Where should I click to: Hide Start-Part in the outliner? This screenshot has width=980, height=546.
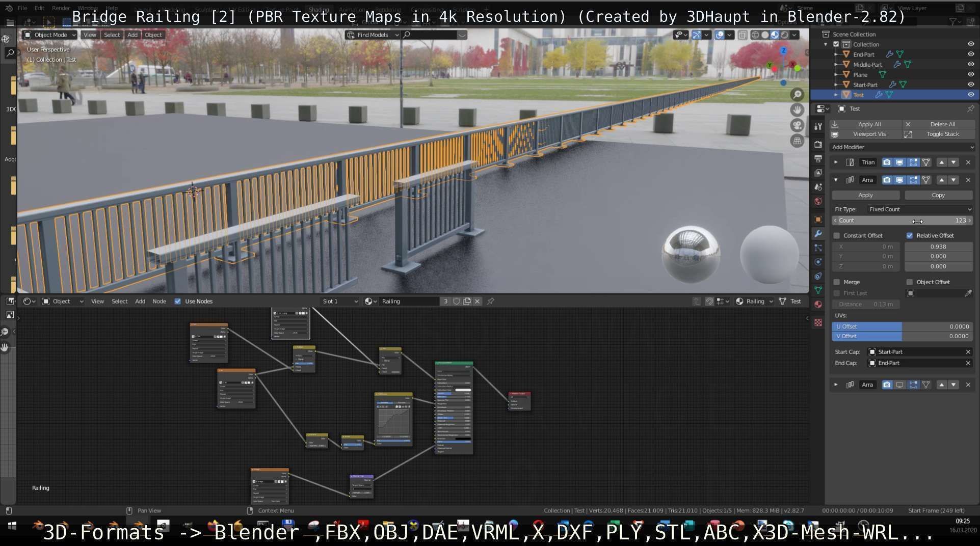tap(970, 85)
